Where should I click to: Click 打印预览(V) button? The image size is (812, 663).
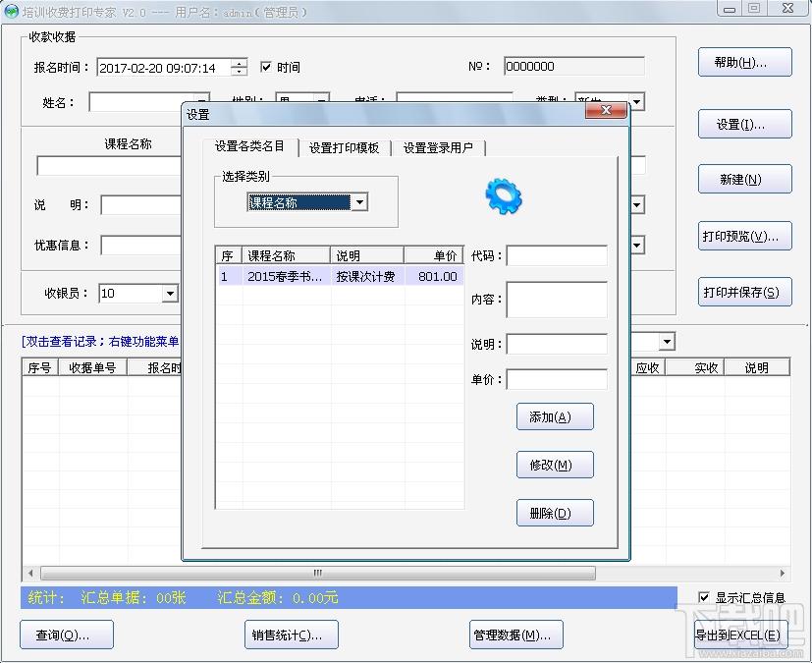tap(744, 236)
